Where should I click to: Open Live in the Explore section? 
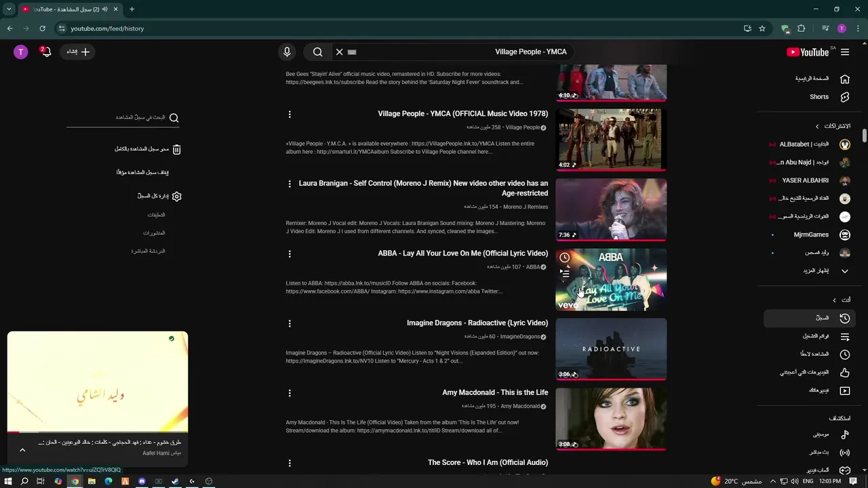pyautogui.click(x=811, y=452)
